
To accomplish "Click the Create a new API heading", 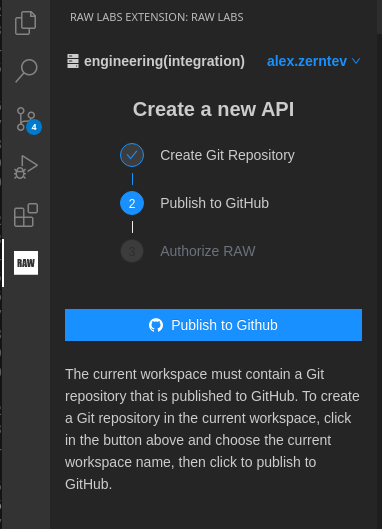I will [x=213, y=109].
